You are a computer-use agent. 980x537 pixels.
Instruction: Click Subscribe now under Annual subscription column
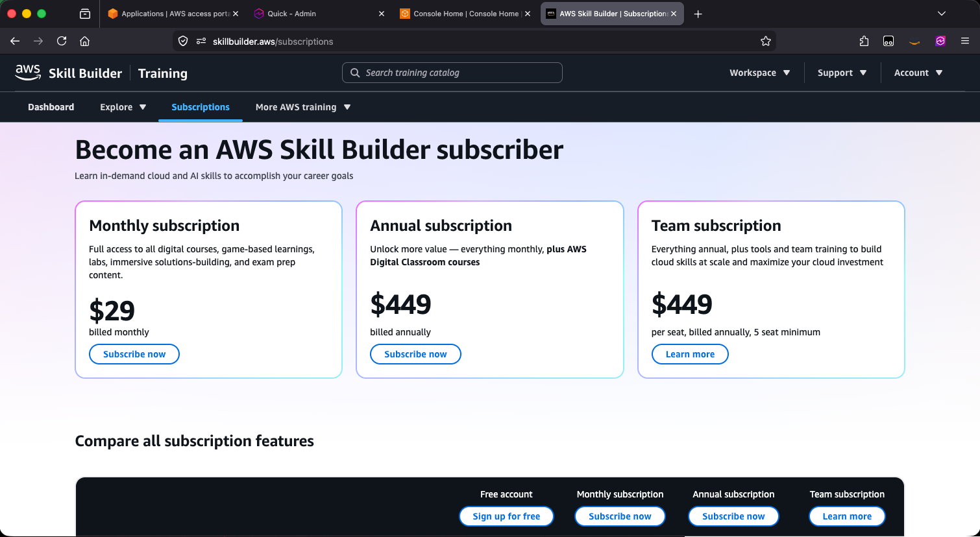[733, 516]
